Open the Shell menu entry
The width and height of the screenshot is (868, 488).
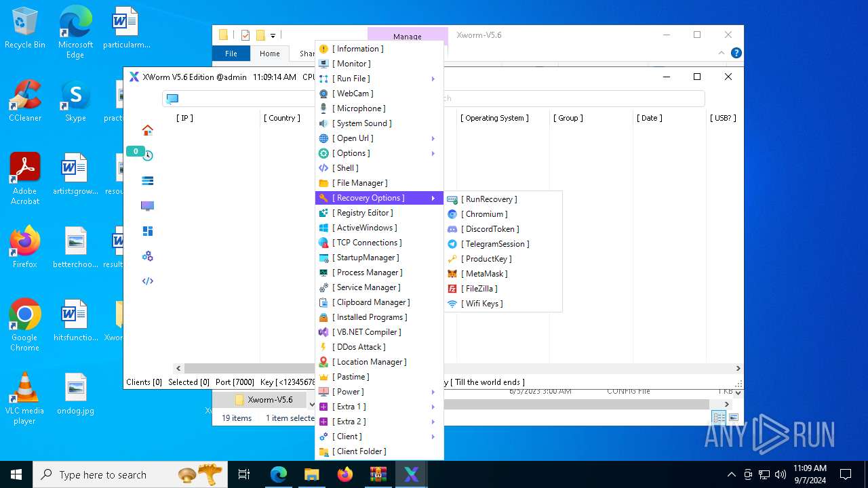(x=379, y=168)
